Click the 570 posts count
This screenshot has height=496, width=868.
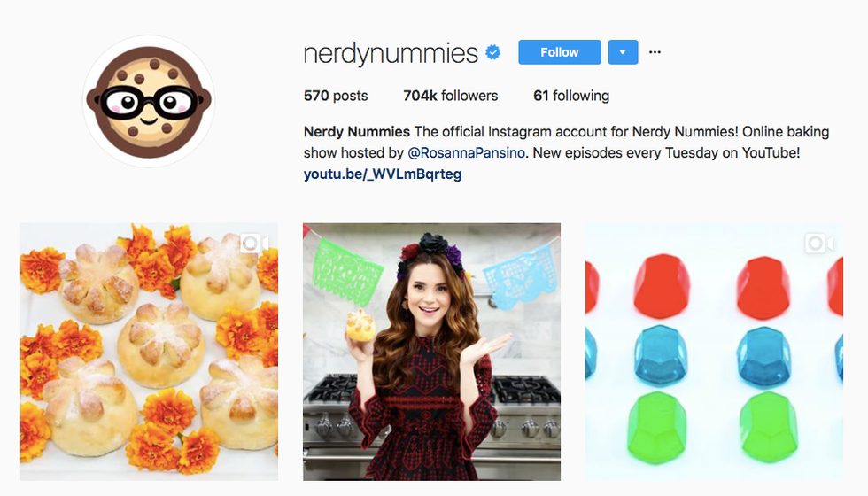tap(336, 96)
